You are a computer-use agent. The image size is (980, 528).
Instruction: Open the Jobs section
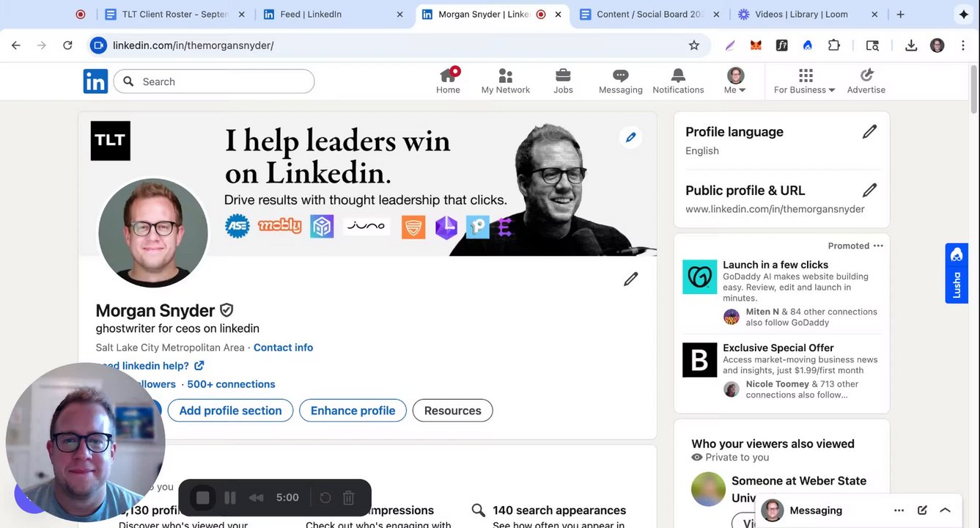pyautogui.click(x=563, y=81)
